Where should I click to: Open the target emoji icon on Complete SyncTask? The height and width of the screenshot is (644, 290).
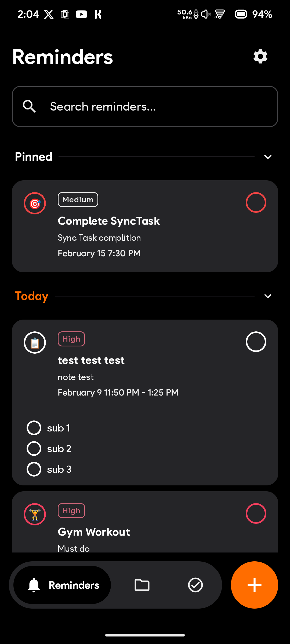click(x=35, y=203)
